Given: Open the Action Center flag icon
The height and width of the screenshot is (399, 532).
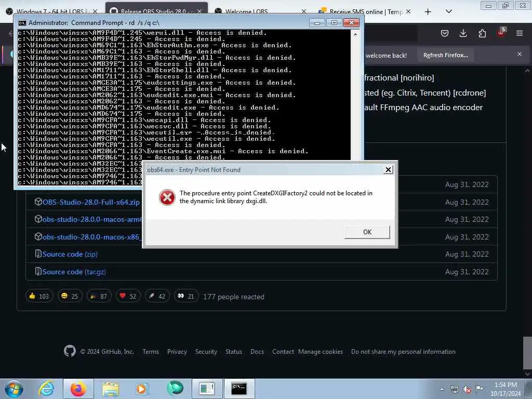Looking at the screenshot, I should [x=480, y=389].
